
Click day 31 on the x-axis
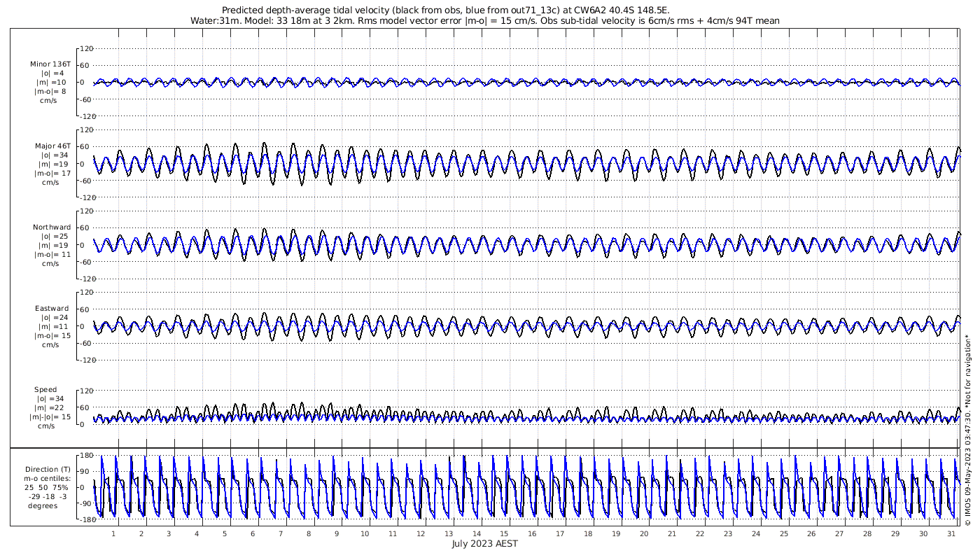(x=951, y=533)
